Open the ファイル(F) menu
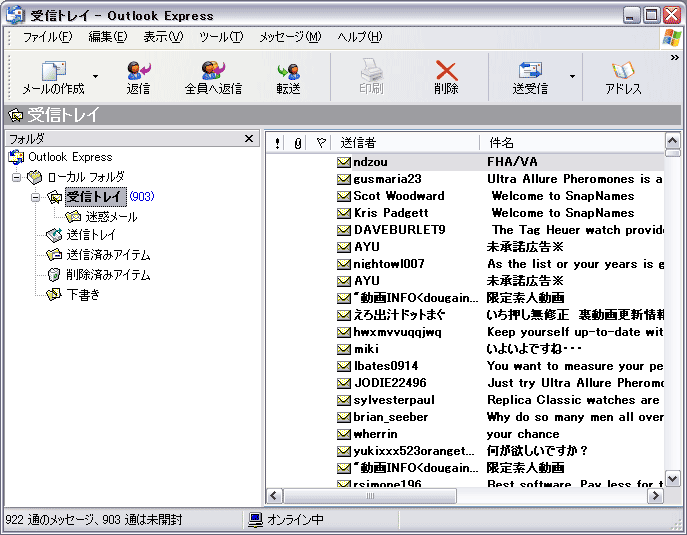This screenshot has width=687, height=535. point(47,37)
